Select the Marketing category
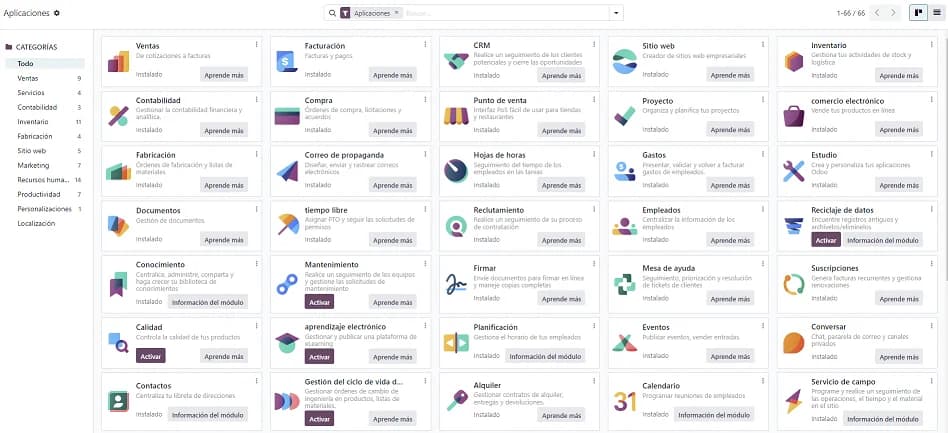 point(45,165)
